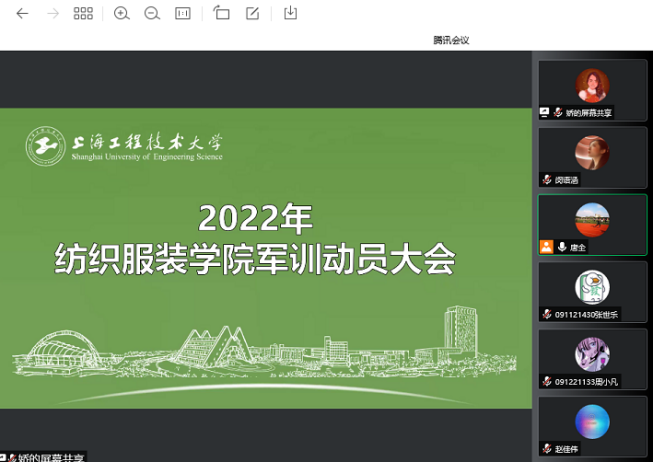Zoom out with the magnifier minus icon
Screen dimensions: 653x462
point(152,14)
